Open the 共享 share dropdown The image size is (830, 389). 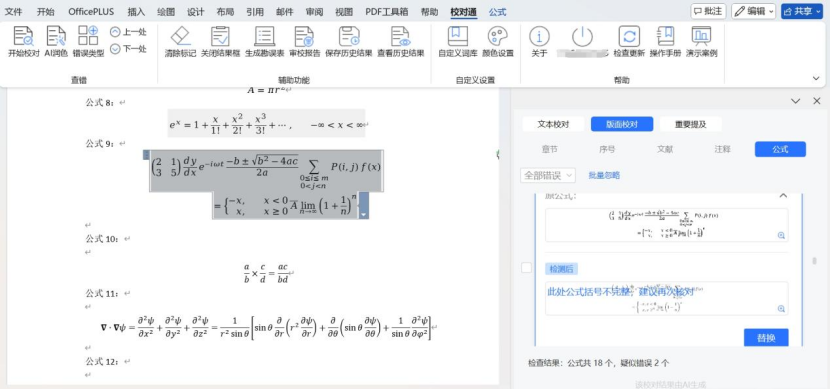(801, 11)
